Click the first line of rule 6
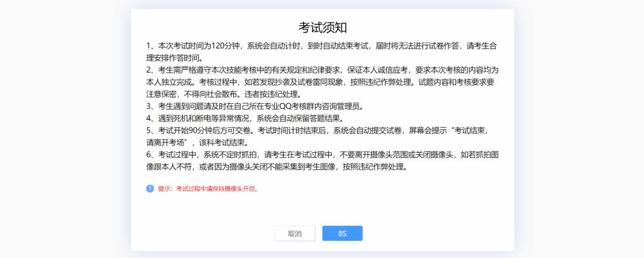Screen dimensions: 644x258 click(322, 155)
